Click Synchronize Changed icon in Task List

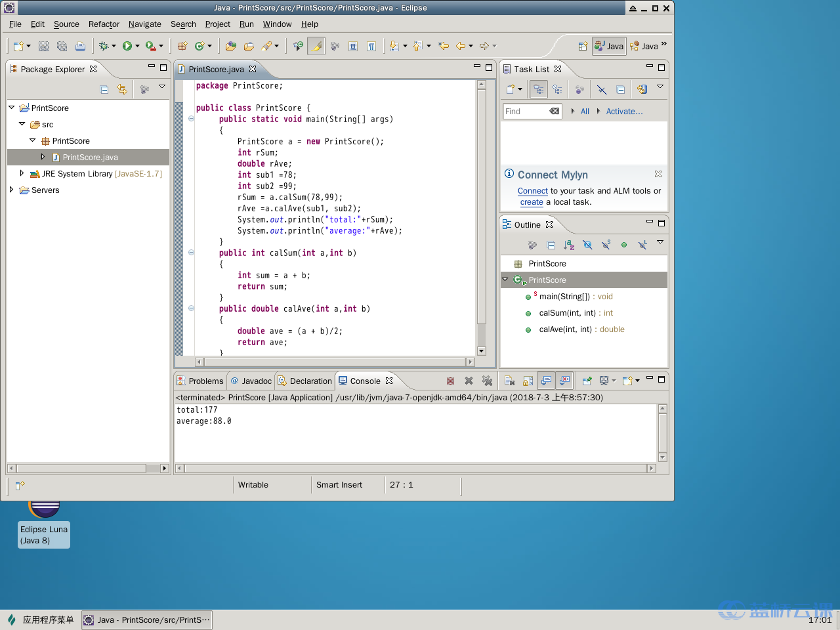click(642, 89)
